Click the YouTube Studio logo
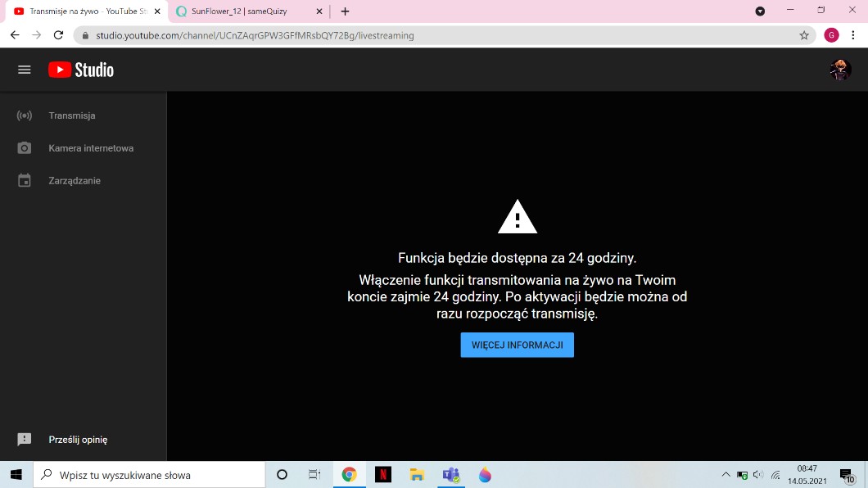This screenshot has height=488, width=868. (81, 70)
